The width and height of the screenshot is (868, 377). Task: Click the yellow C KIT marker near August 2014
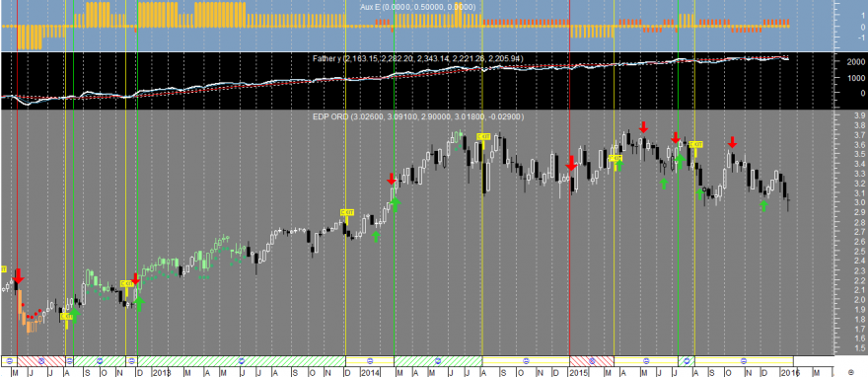484,136
